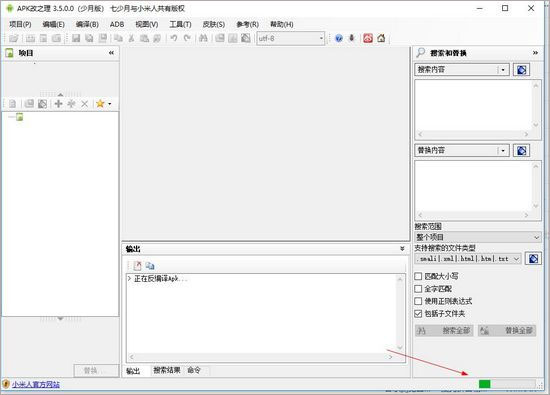Switch to the 搜索结果 tab
This screenshot has height=395, width=550.
tap(167, 370)
